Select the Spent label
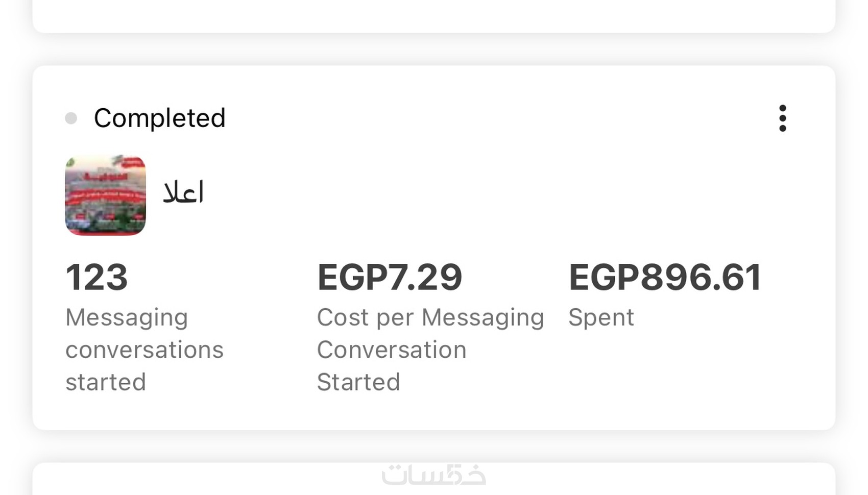Viewport: 868px width, 495px height. pyautogui.click(x=601, y=317)
